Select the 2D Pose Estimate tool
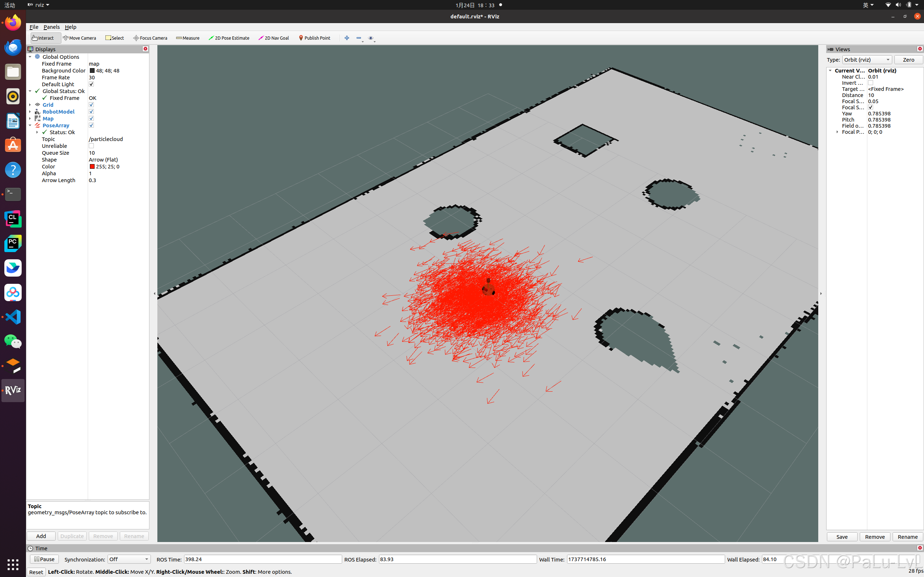Screen dimensions: 924x577 coord(229,38)
